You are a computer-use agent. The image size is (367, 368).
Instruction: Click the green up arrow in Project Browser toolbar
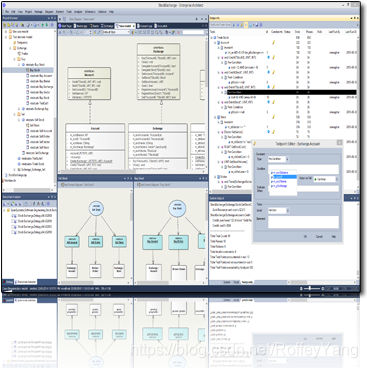42,25
